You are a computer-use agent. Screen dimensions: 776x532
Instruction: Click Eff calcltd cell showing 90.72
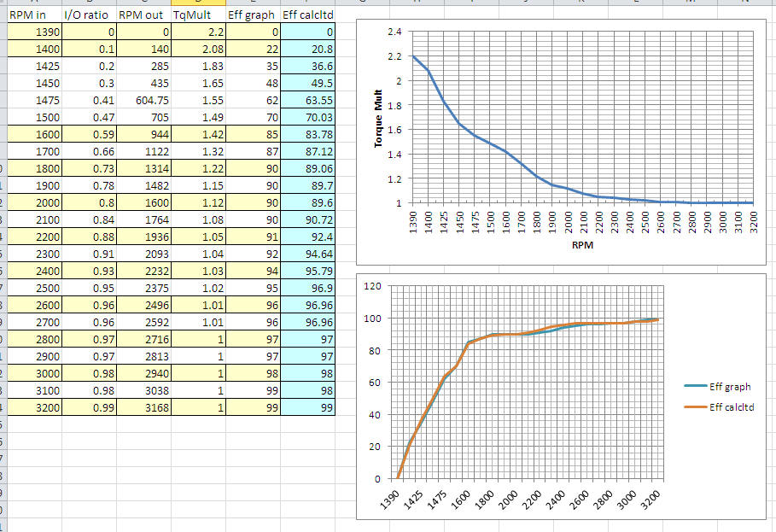pyautogui.click(x=308, y=219)
